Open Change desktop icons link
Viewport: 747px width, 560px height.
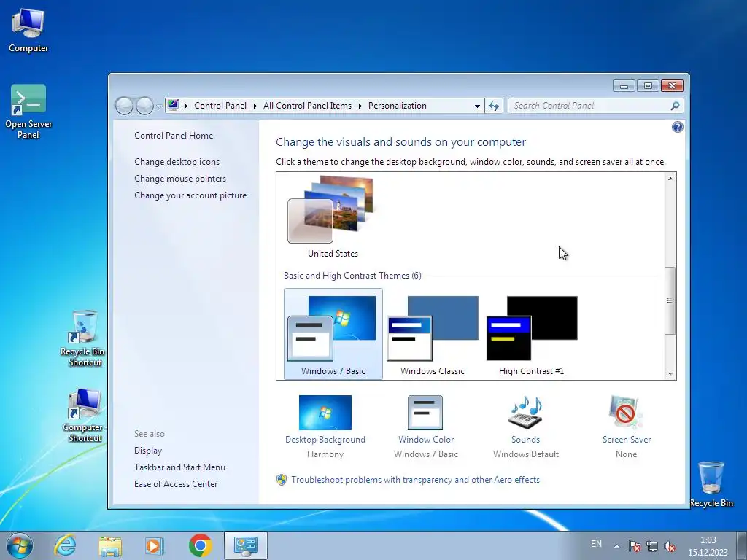(x=177, y=161)
